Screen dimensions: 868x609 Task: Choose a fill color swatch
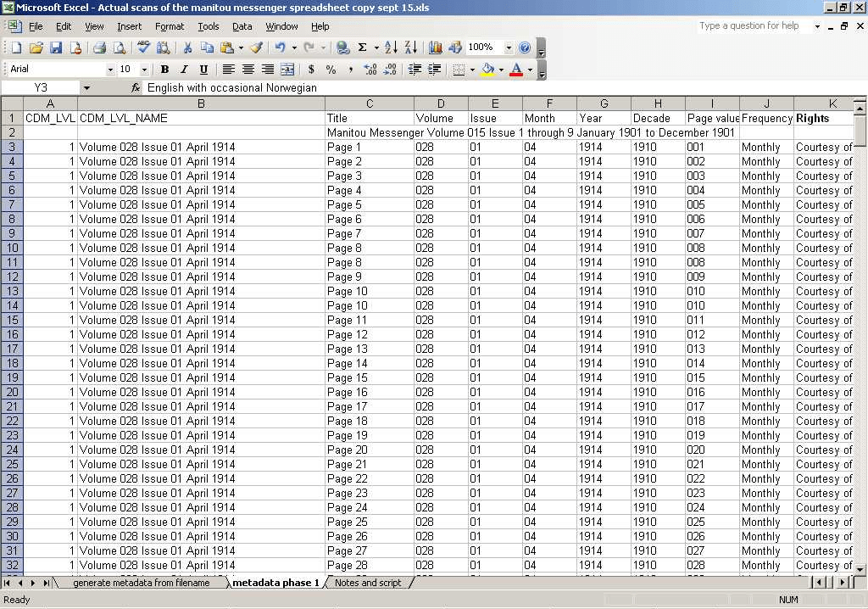tap(487, 69)
